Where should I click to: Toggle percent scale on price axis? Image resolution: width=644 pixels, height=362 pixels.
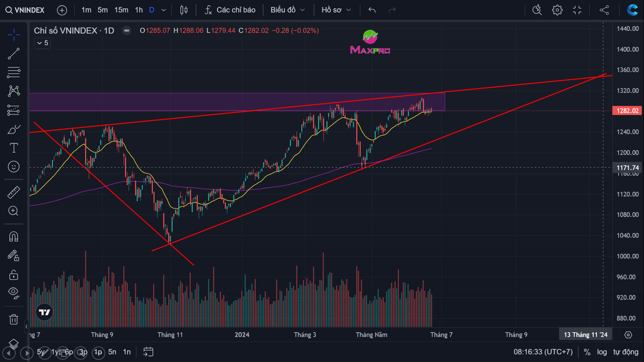587,352
